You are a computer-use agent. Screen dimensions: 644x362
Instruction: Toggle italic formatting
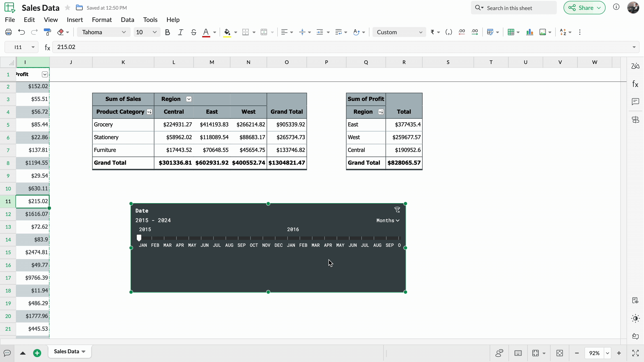[x=180, y=32]
